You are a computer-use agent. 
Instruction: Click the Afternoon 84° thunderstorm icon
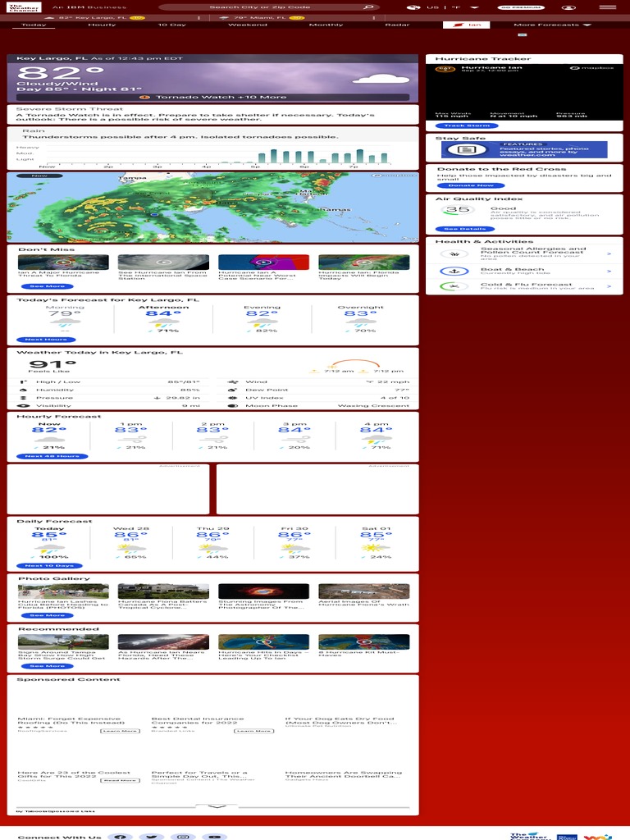pyautogui.click(x=163, y=322)
